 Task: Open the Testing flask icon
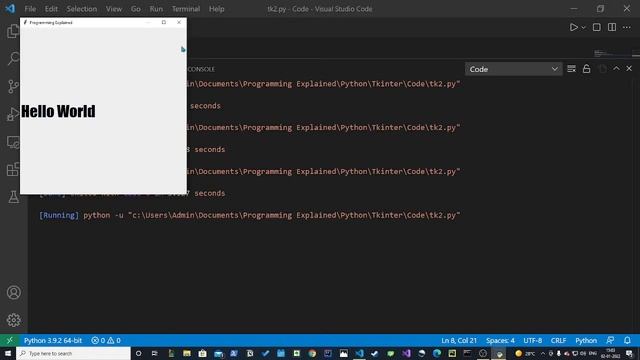[13, 197]
